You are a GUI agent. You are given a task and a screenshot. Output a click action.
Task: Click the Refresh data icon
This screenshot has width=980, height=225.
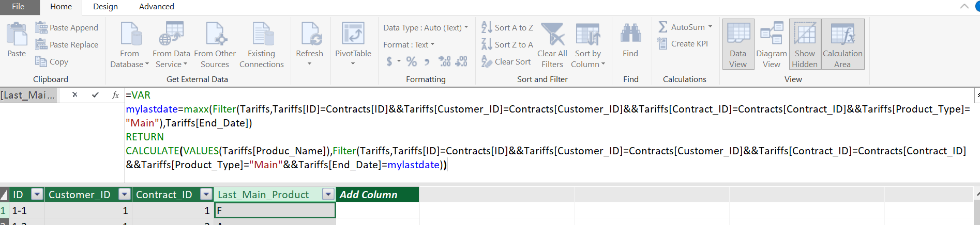tap(310, 34)
